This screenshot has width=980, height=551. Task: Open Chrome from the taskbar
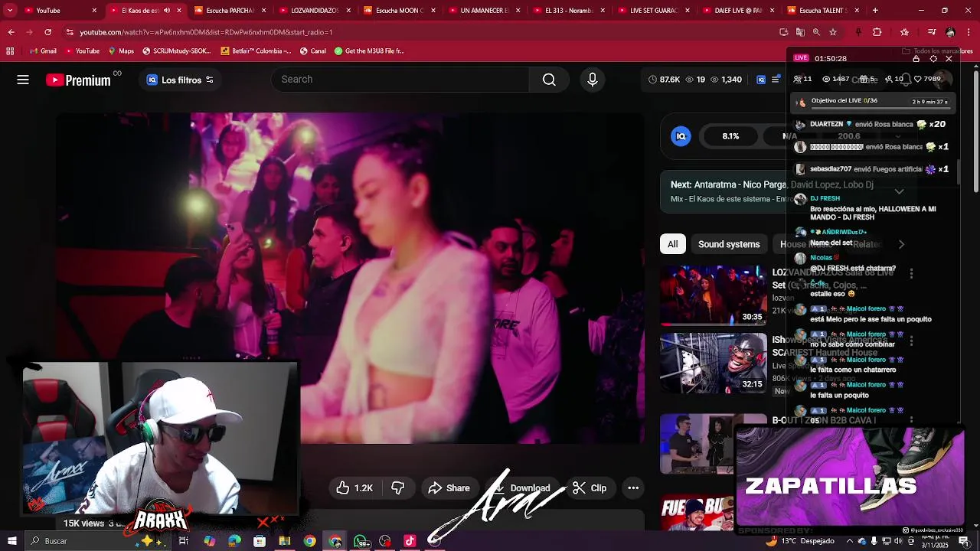point(309,541)
